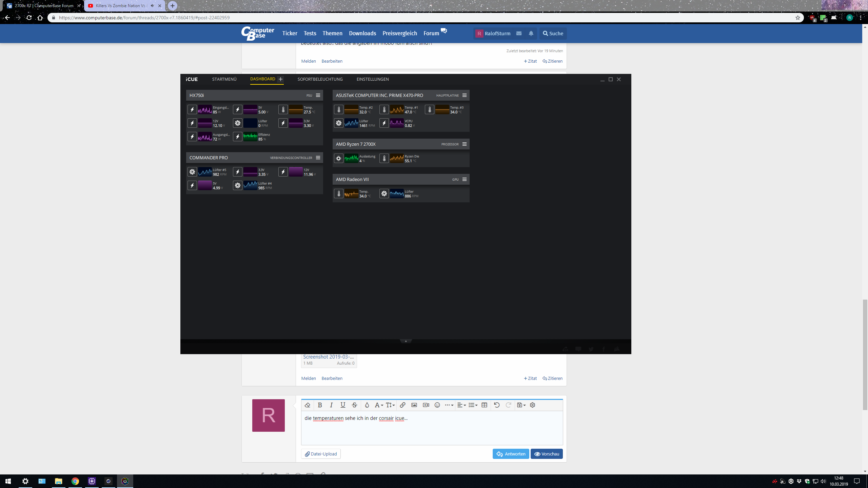Open the AMD Radeon VII panel menu
Viewport: 868px width, 488px height.
point(465,179)
